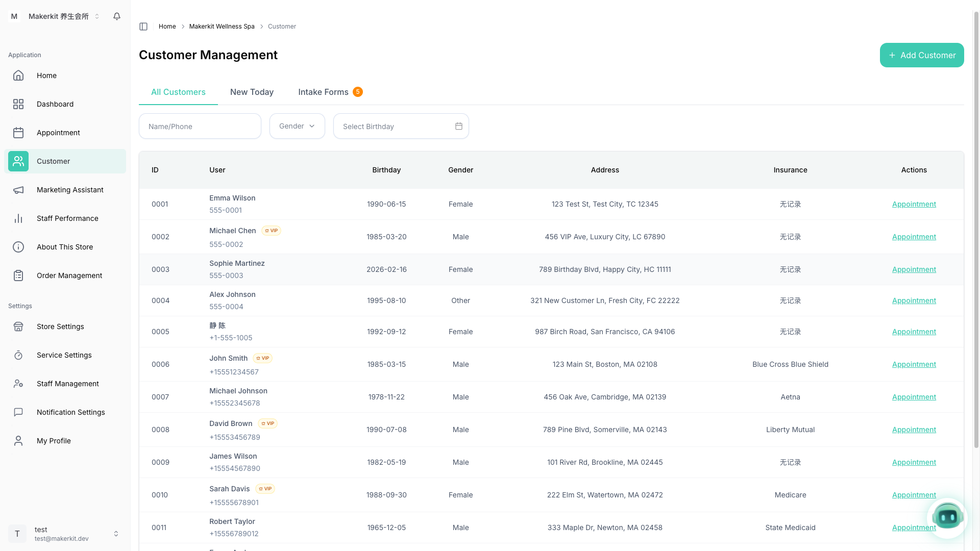Open the Dashboard grid icon
Viewport: 980px width, 551px height.
(18, 104)
